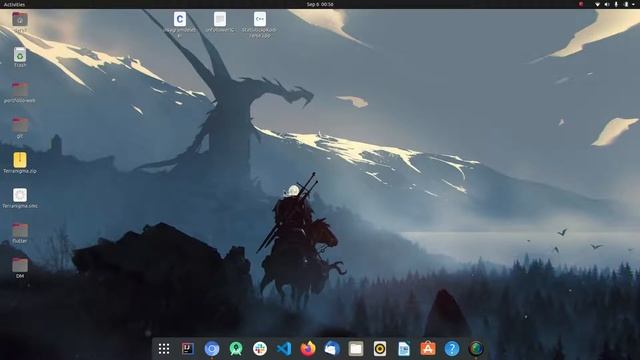Screen dimensions: 640x360
Task: Open the volume indicator in top bar
Action: point(607,4)
